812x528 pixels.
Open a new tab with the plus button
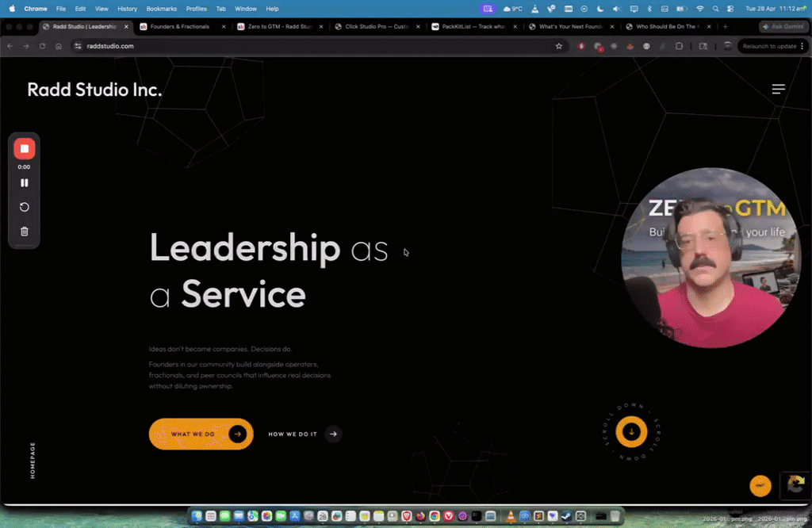coord(725,26)
